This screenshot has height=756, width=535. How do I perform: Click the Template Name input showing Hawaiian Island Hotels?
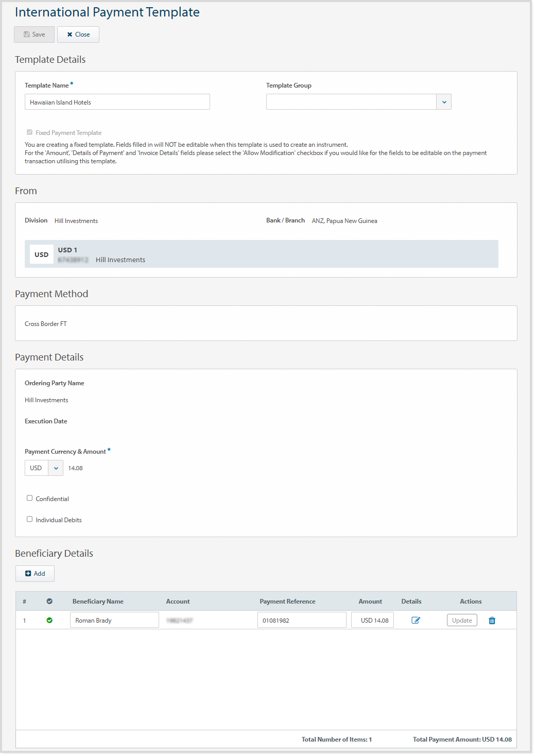[x=117, y=101]
